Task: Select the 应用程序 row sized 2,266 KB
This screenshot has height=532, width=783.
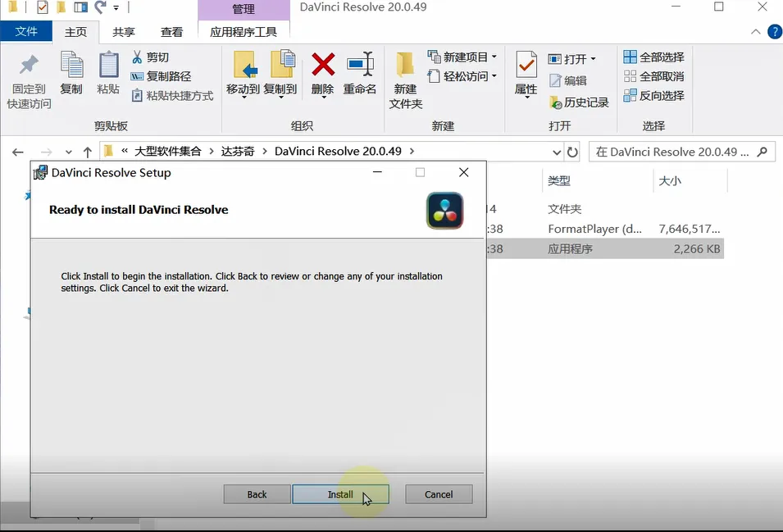Action: (605, 248)
